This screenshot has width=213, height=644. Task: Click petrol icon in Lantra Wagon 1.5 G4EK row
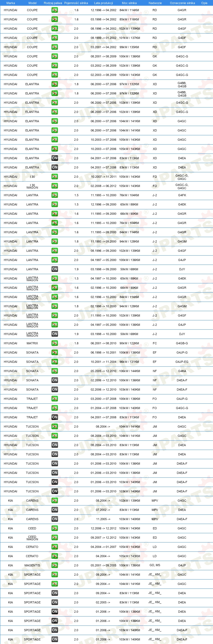55,278
